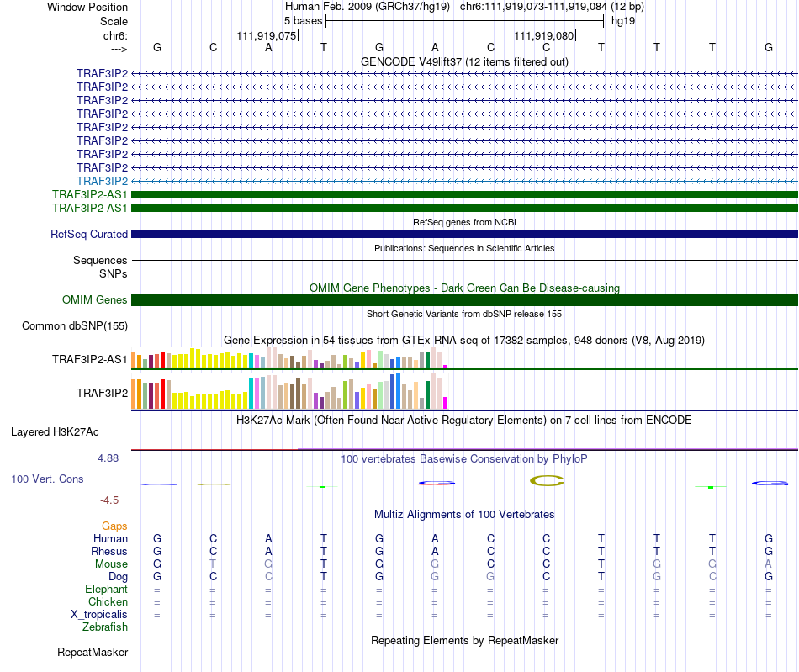Click the chr6:111,919,073-111,919,084 position text

point(533,7)
